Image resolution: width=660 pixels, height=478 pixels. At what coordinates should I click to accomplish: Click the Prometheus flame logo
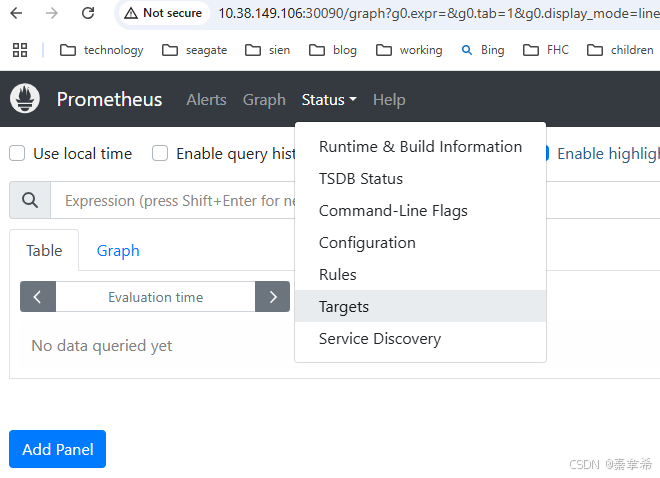pos(25,98)
